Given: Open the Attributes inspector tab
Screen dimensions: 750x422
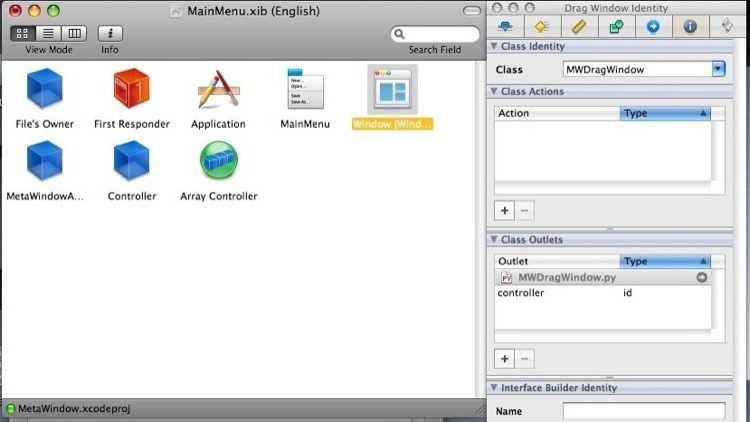Looking at the screenshot, I should 505,26.
